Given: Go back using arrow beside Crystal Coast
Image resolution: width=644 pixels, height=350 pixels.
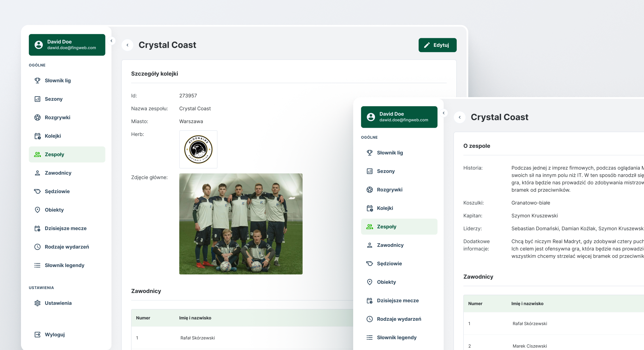Looking at the screenshot, I should tap(128, 45).
